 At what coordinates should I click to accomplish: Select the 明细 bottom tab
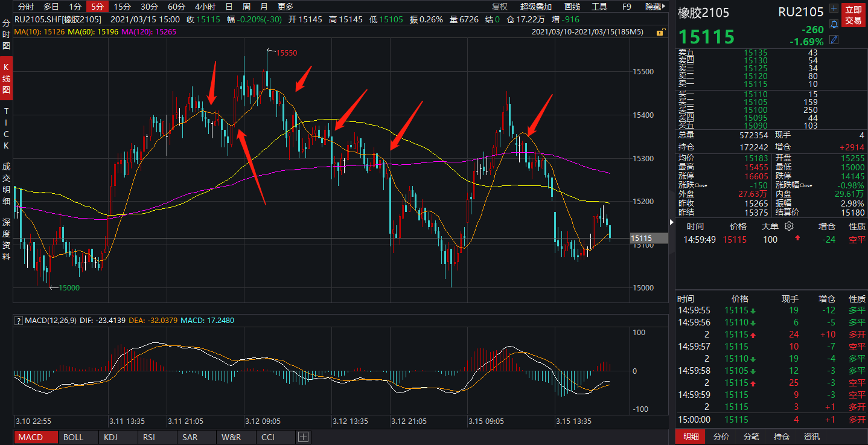tap(691, 437)
